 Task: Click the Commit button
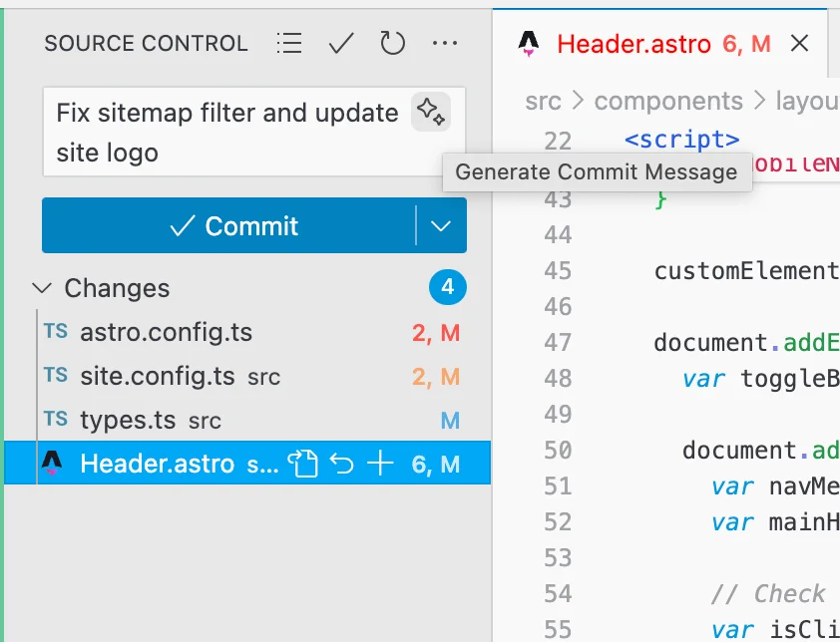click(x=229, y=226)
